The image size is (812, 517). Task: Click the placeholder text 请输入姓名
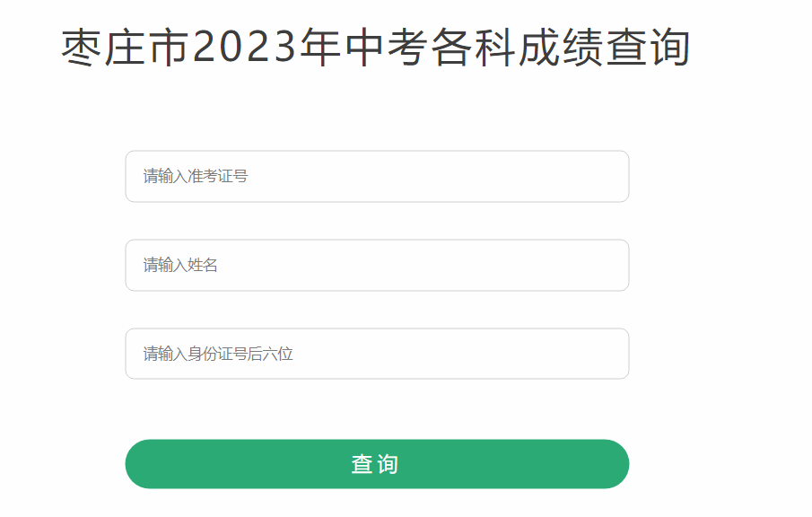(180, 266)
